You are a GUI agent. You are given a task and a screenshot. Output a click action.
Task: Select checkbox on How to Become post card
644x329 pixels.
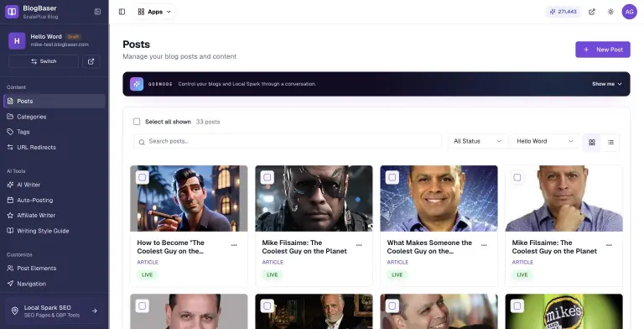tap(142, 177)
